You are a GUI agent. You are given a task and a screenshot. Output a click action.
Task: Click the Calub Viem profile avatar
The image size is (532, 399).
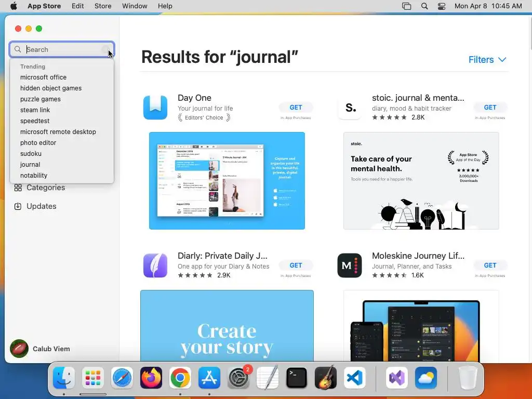point(19,349)
